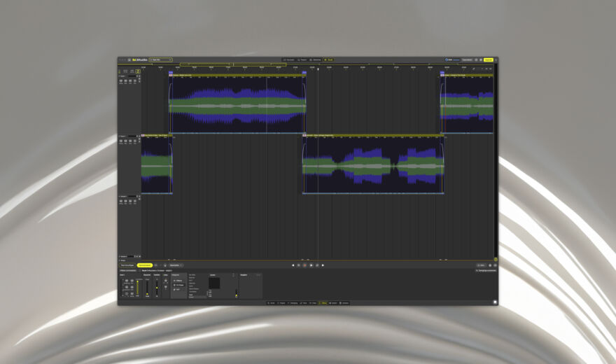The width and height of the screenshot is (616, 364).
Task: Click the yellow highlighted pill button above the mixer
Action: coord(145,265)
